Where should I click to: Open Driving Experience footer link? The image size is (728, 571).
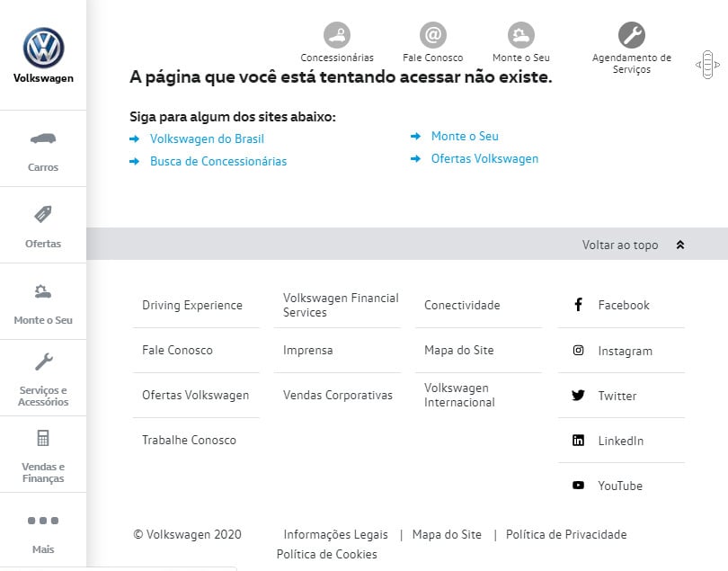point(192,305)
